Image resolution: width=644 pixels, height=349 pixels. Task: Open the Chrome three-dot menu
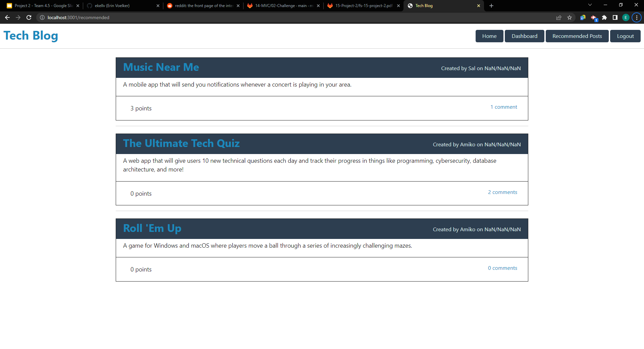pyautogui.click(x=636, y=17)
